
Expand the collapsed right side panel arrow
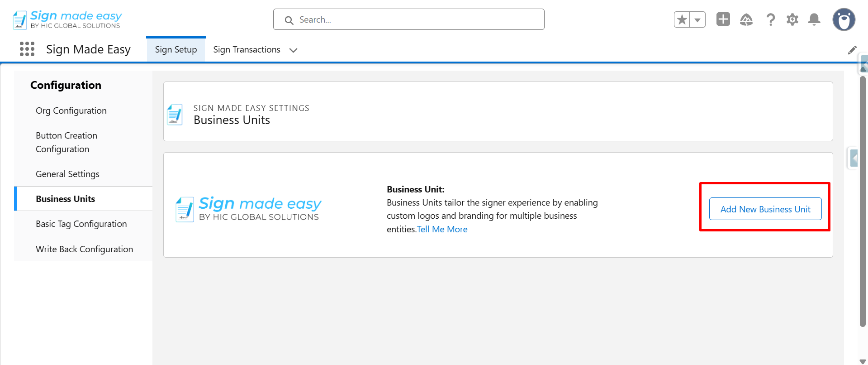point(854,158)
